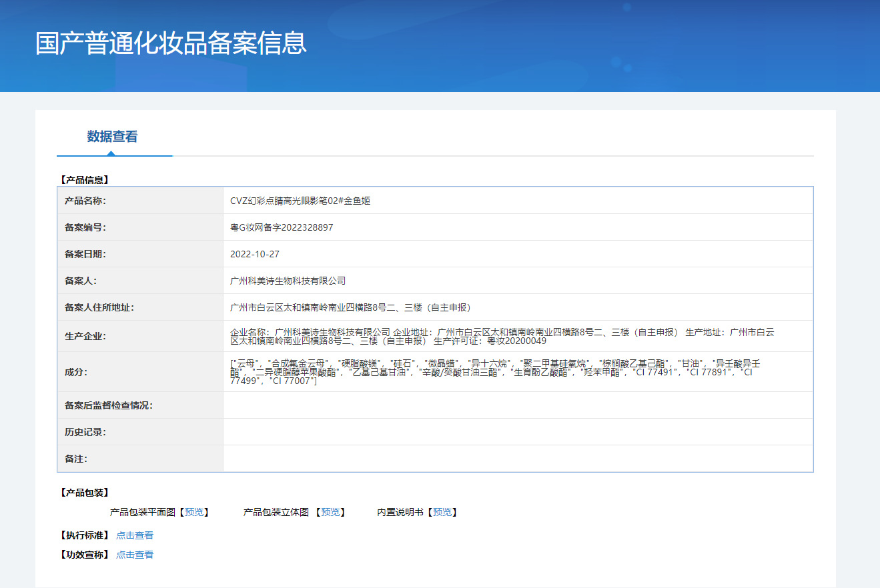Click the page title 国产普通化妆品备案信息
The height and width of the screenshot is (588, 880).
(x=171, y=43)
